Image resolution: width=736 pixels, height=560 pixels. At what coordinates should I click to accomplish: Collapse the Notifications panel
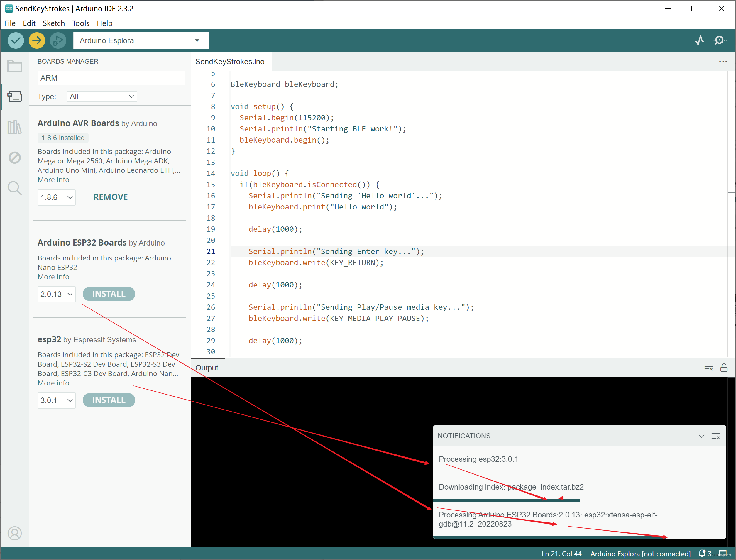(x=701, y=436)
